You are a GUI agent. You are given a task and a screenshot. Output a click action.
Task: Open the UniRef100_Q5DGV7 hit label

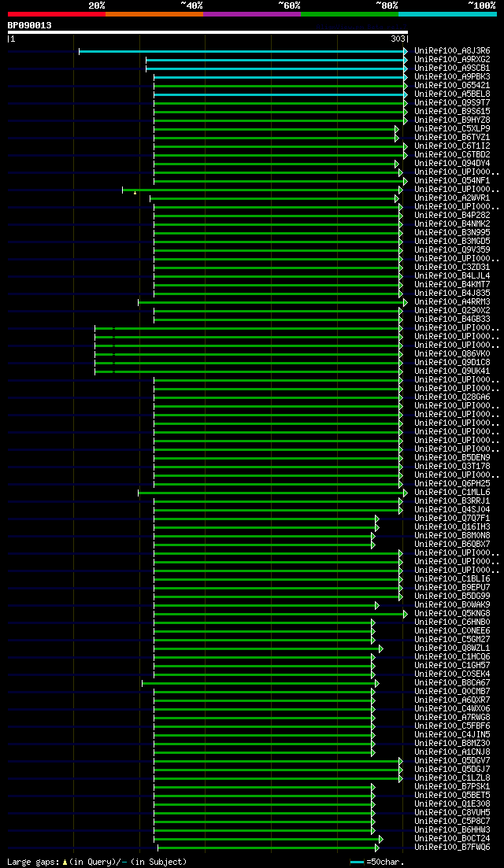click(x=452, y=761)
